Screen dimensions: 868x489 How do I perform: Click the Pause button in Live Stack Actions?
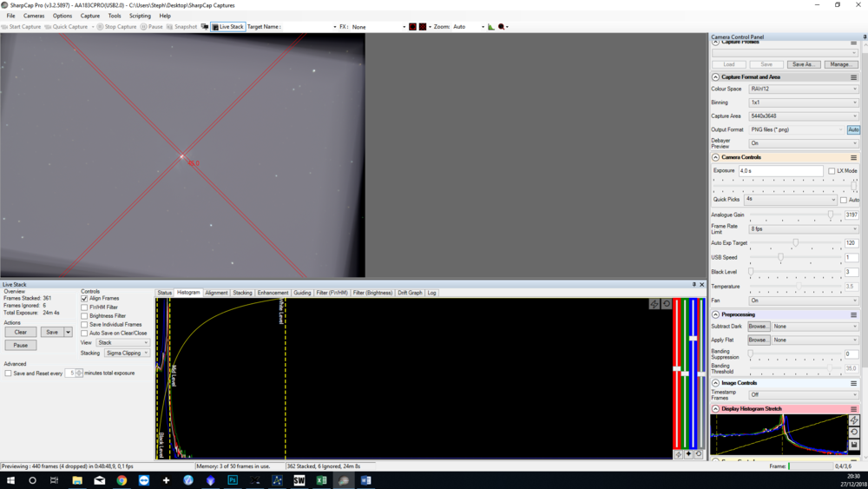(x=21, y=345)
